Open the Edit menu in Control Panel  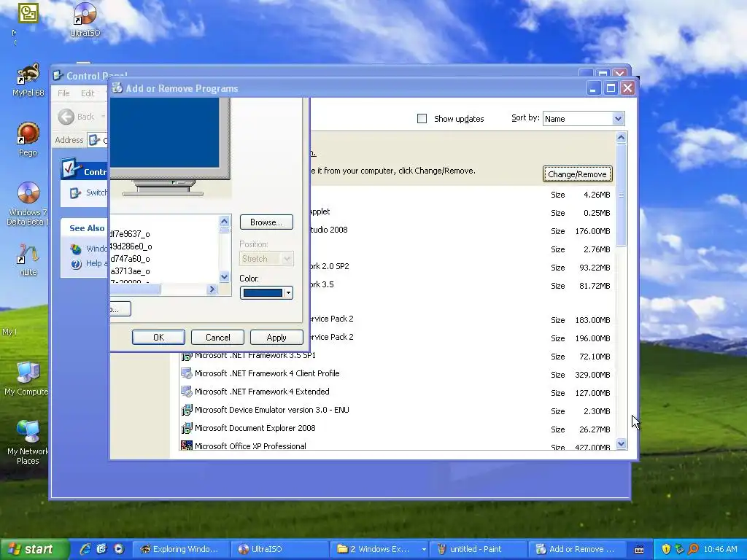pyautogui.click(x=88, y=93)
